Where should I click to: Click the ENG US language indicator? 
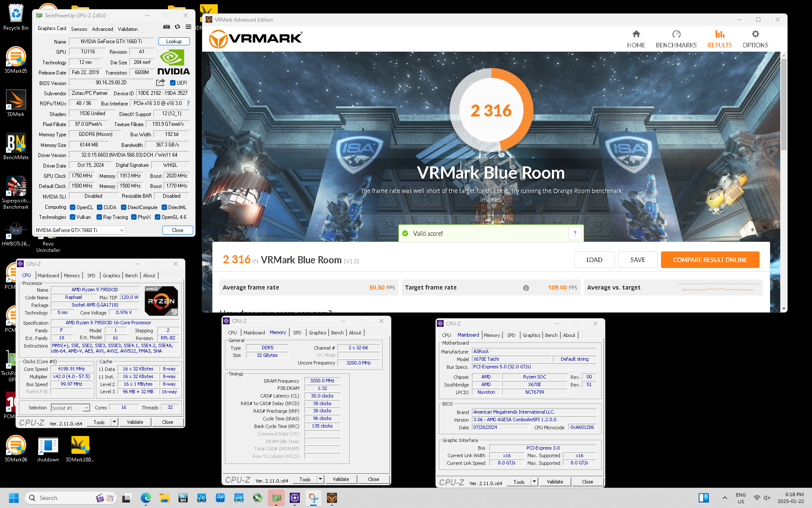tap(741, 498)
